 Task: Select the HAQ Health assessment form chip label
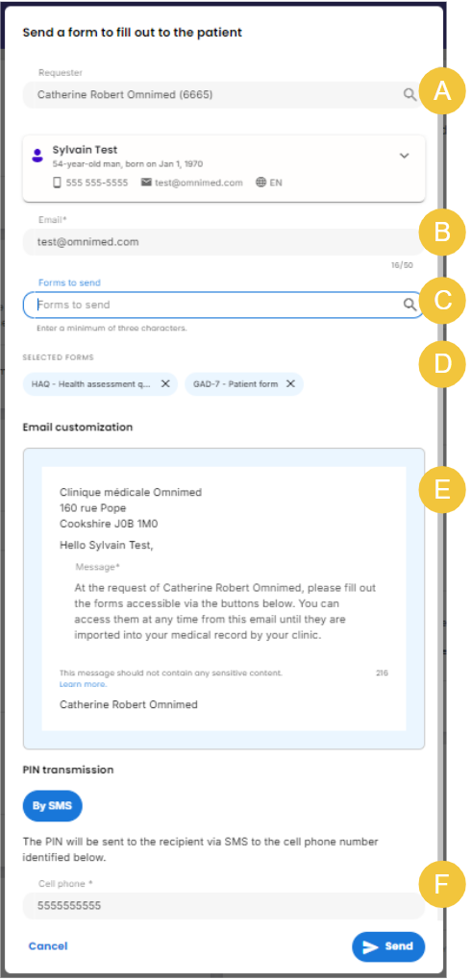(91, 384)
